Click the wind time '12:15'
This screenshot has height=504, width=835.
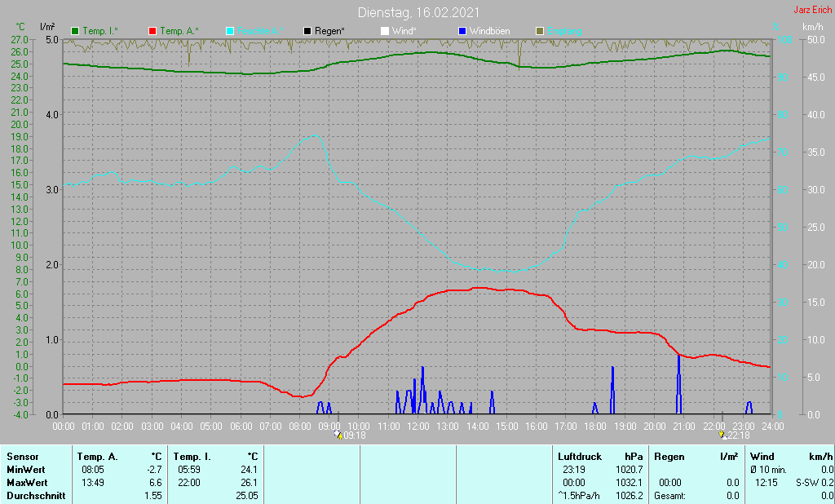point(766,483)
